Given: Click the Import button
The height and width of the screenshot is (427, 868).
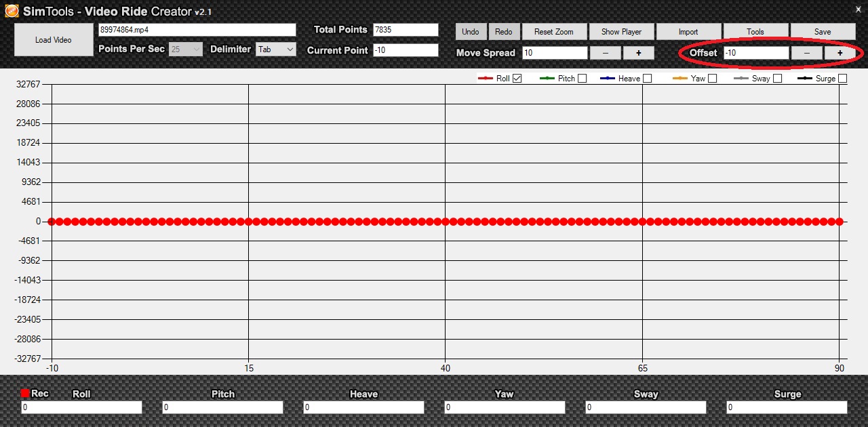Looking at the screenshot, I should pyautogui.click(x=688, y=32).
